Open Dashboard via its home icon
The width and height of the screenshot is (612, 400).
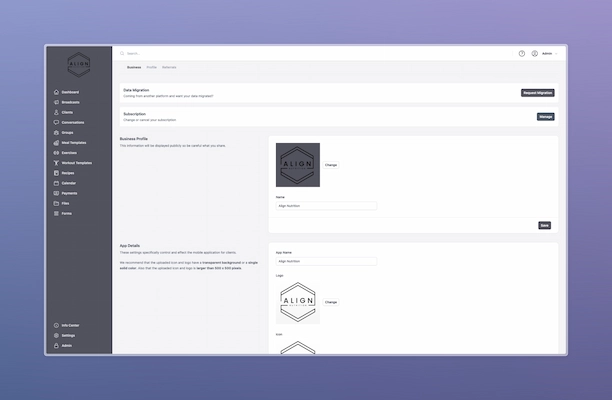pos(56,92)
